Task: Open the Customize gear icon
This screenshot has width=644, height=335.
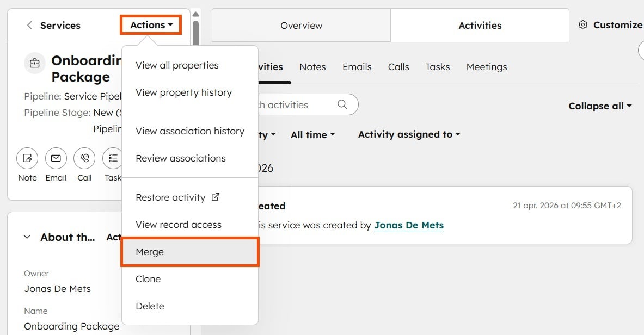Action: (582, 24)
